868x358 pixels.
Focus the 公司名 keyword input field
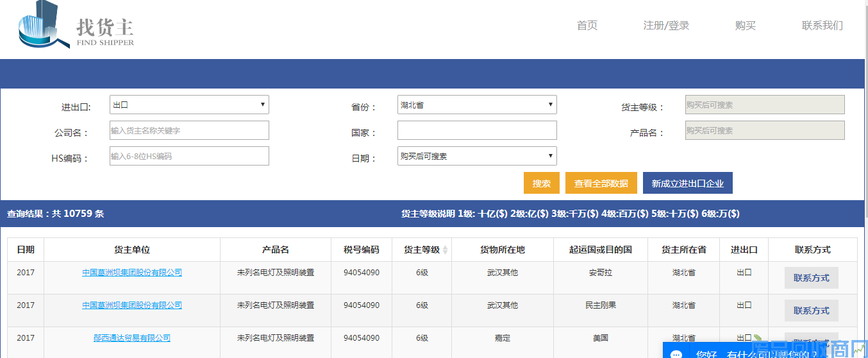click(x=189, y=130)
